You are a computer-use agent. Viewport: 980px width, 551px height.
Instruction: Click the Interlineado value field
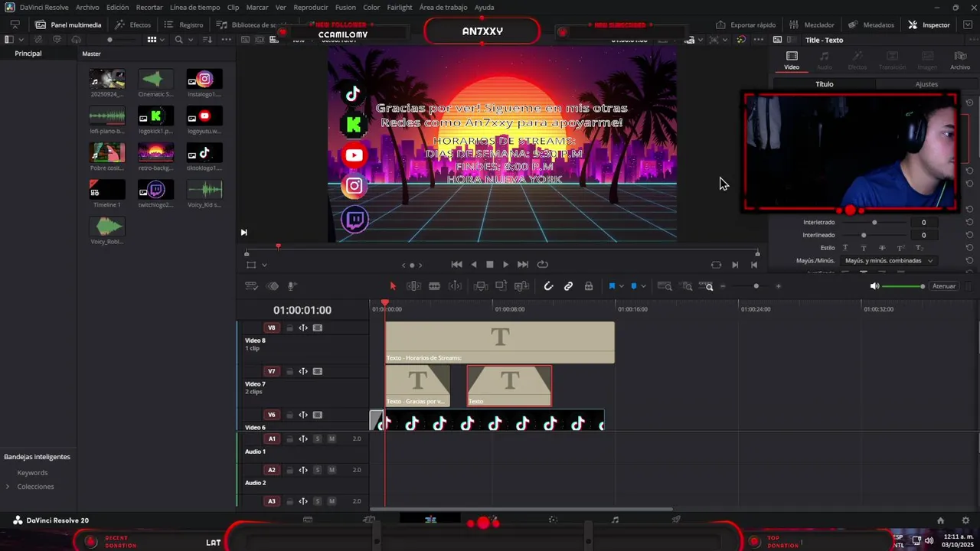coord(923,236)
